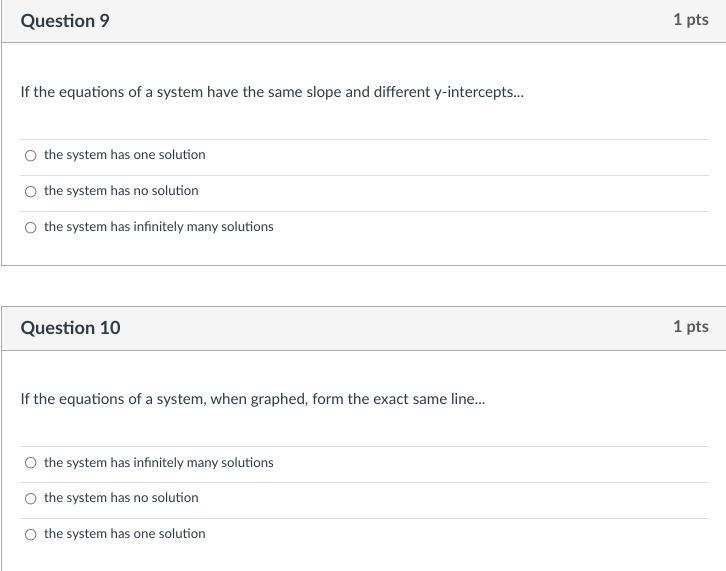Click Question 9 answer text 'the system has no solution'
The width and height of the screenshot is (726, 571).
[121, 191]
